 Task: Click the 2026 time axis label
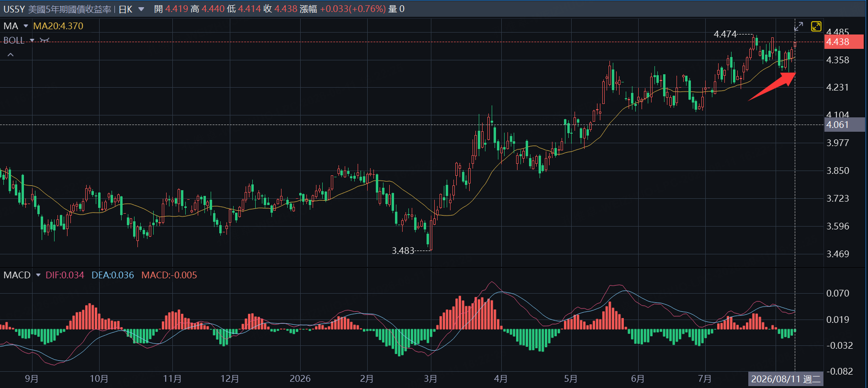[300, 379]
